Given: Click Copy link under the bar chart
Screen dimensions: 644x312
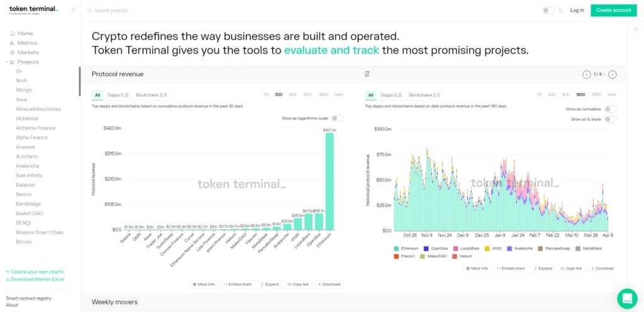Looking at the screenshot, I should [x=298, y=284].
